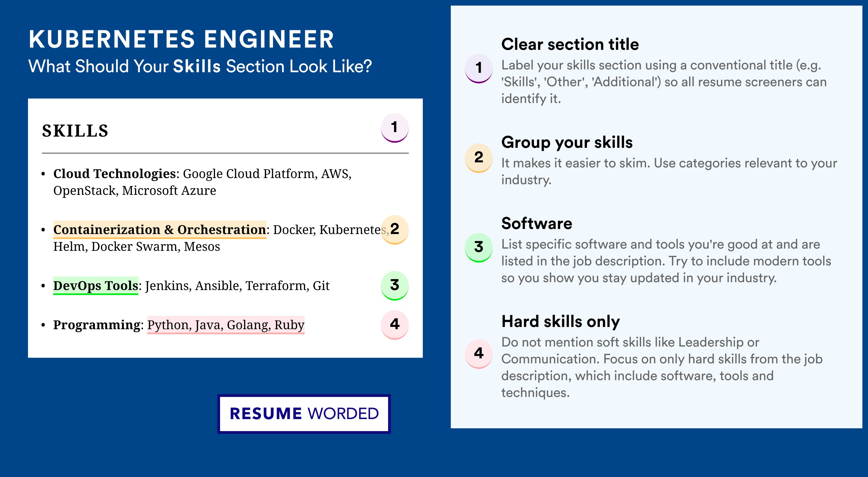868x477 pixels.
Task: Click the Programming bold label in resume
Action: [97, 325]
